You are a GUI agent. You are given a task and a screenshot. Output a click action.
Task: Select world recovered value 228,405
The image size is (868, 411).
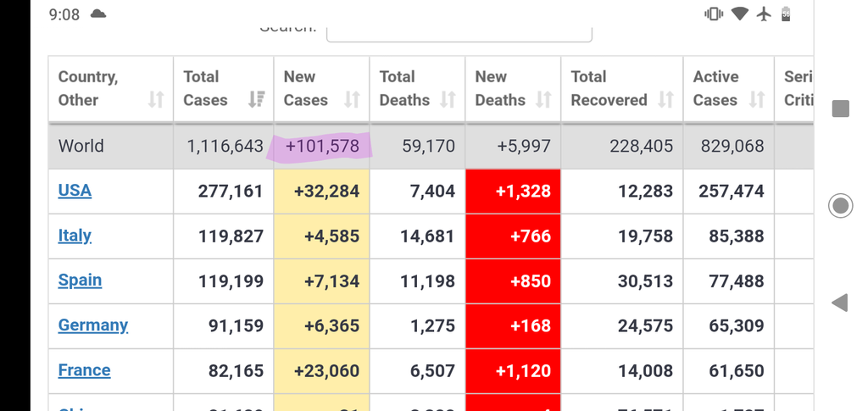[x=642, y=146]
